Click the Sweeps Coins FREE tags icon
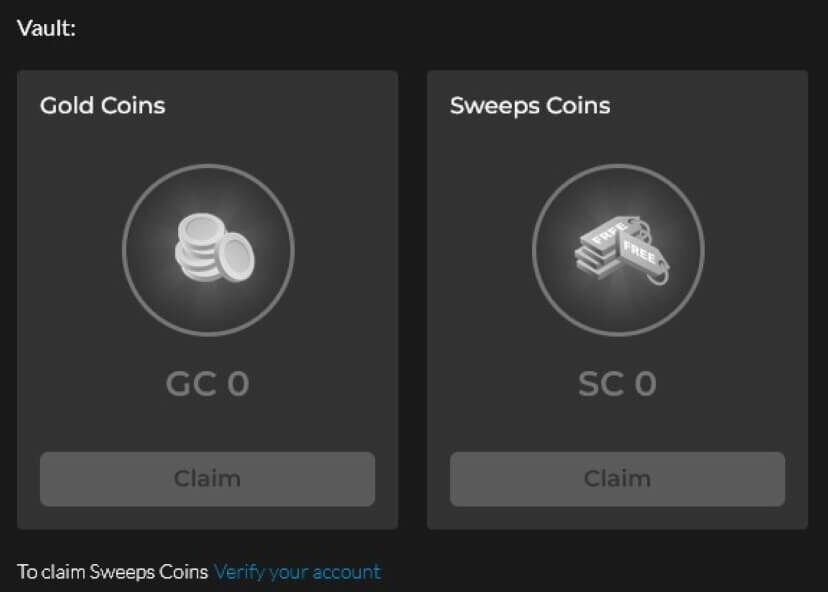The image size is (828, 592). click(x=622, y=250)
